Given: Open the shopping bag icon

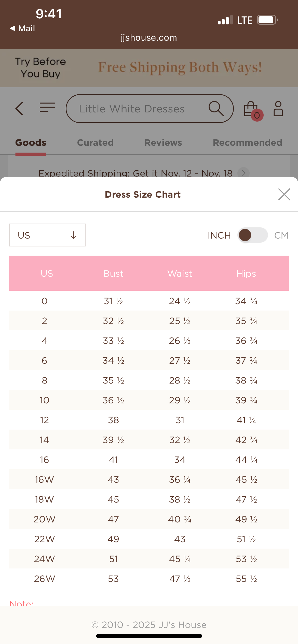Looking at the screenshot, I should click(250, 108).
